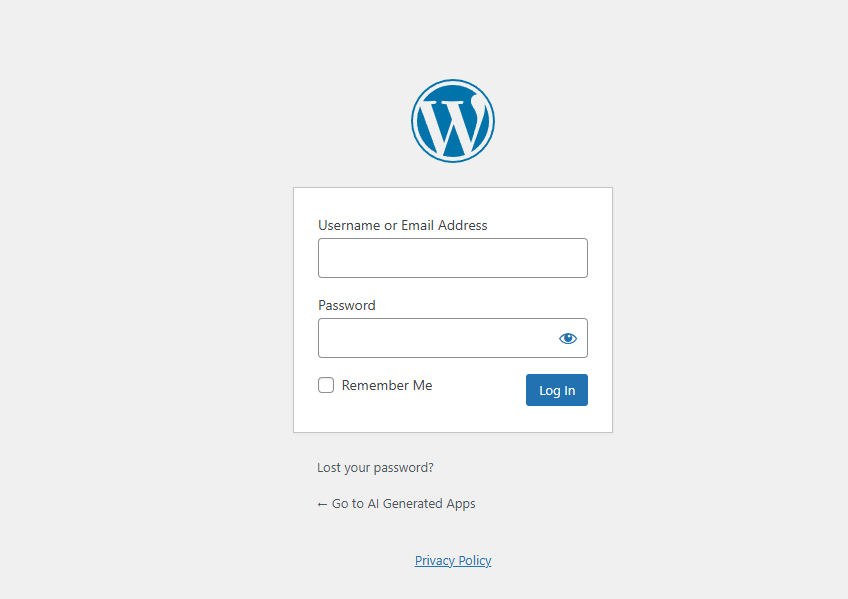Click the Password label text
This screenshot has width=848, height=599.
click(x=346, y=306)
